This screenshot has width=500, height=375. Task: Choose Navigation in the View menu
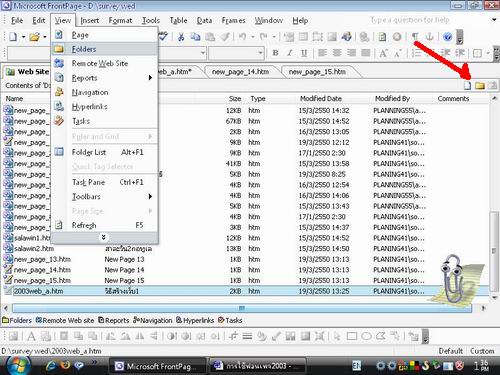click(104, 92)
